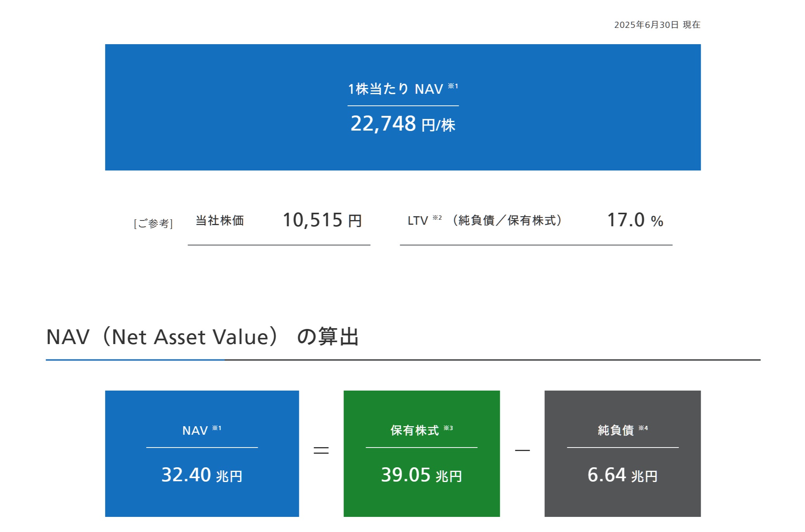Click the ※1 footnote in blue NAV box
This screenshot has width=805, height=532.
(x=217, y=428)
